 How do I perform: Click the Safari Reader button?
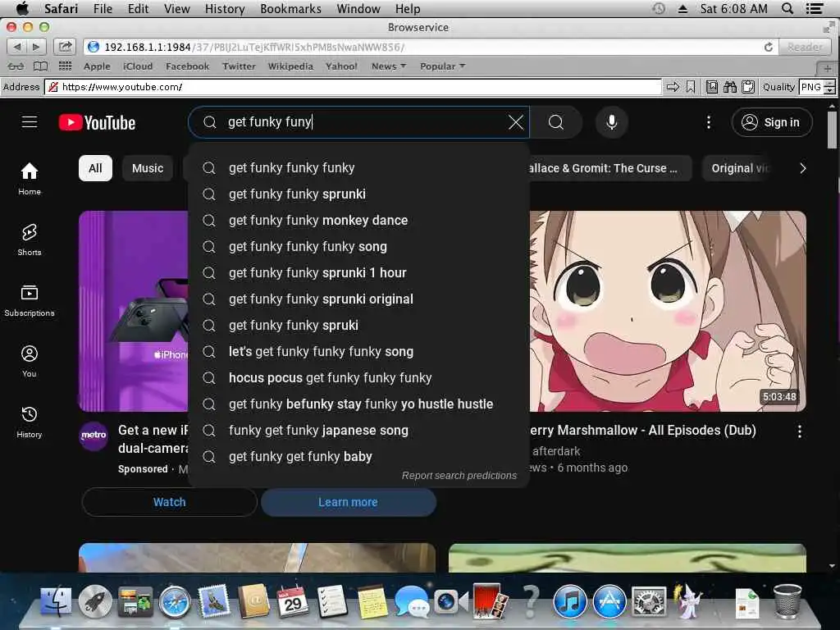[805, 47]
